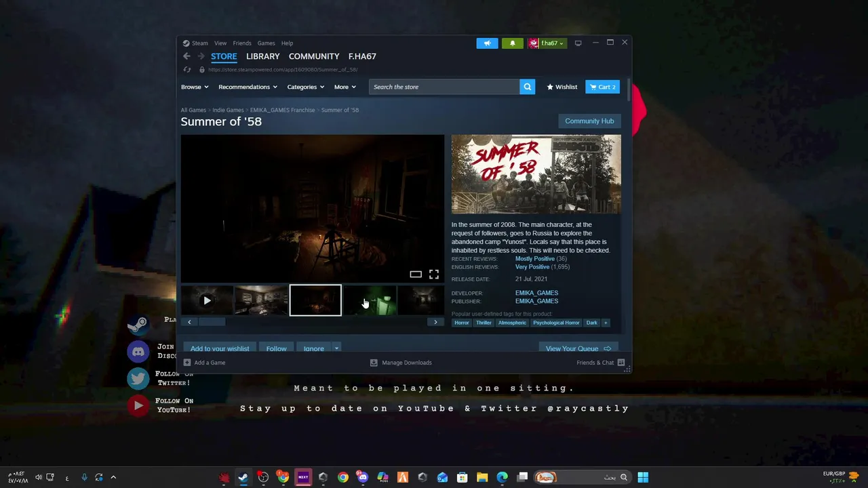Viewport: 868px width, 488px height.
Task: Play the trailer video thumbnail
Action: [x=207, y=300]
